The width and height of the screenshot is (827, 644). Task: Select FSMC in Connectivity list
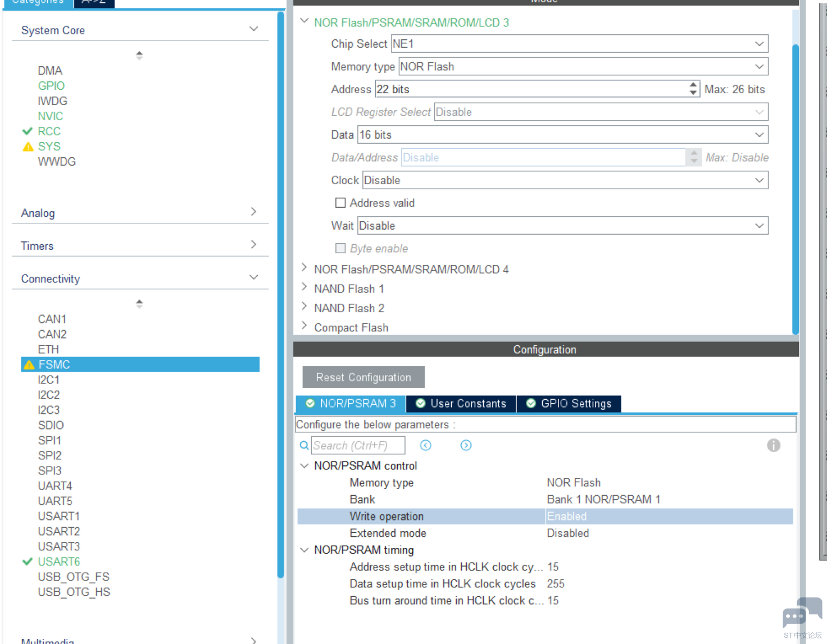tap(140, 365)
